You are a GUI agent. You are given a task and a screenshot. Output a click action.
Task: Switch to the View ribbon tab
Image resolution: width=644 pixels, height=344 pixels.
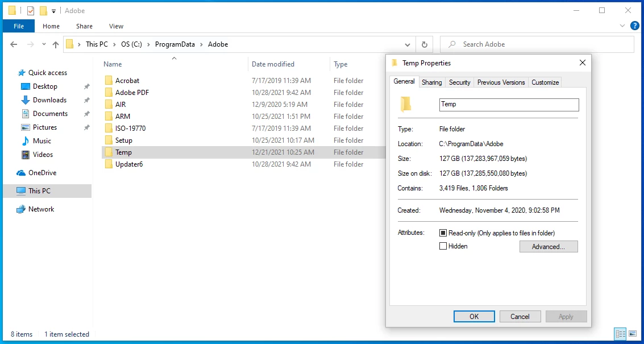[116, 26]
